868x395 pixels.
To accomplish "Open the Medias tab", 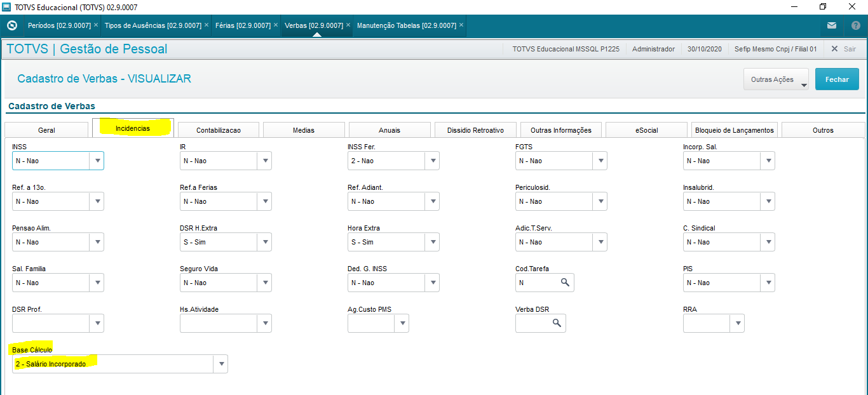I will coord(304,130).
